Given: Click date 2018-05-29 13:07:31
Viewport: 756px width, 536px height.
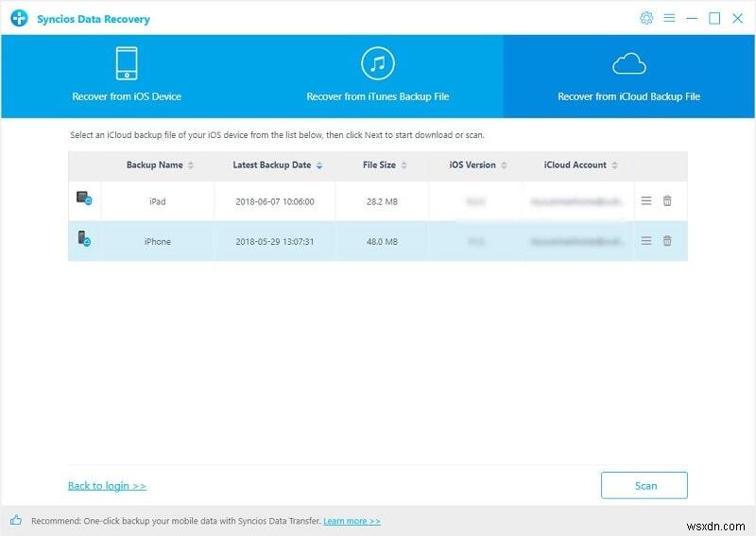Looking at the screenshot, I should (275, 242).
